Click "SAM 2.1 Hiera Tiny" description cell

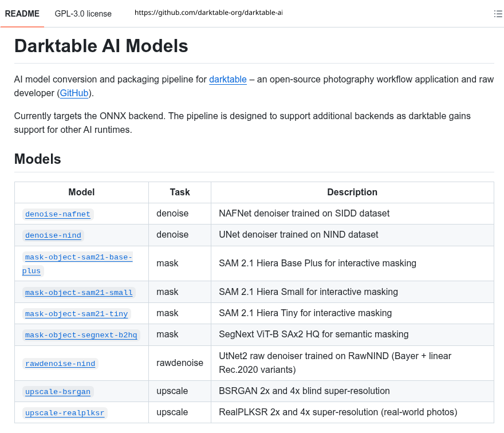tap(352, 313)
